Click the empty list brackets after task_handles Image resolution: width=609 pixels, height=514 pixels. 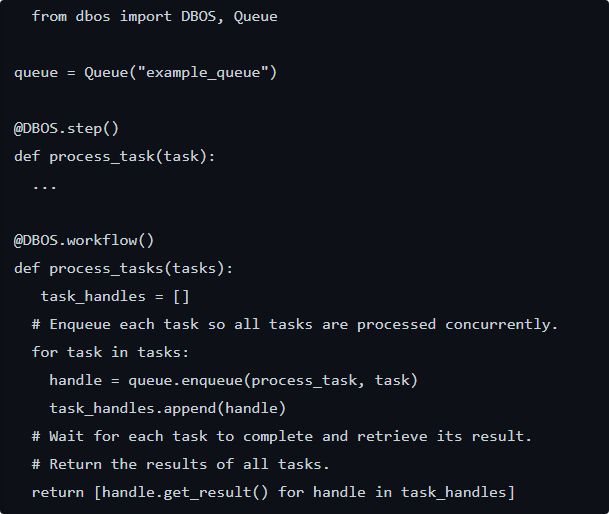[181, 296]
